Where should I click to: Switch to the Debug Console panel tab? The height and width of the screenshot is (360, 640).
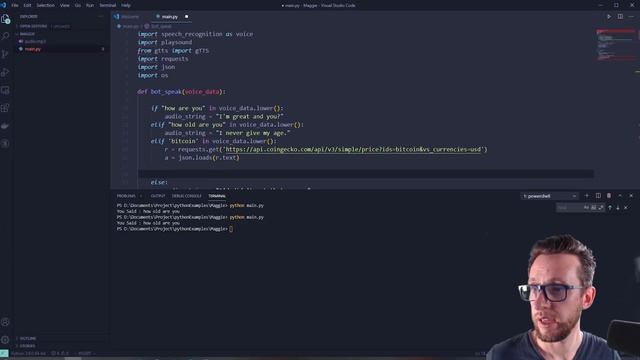click(187, 196)
